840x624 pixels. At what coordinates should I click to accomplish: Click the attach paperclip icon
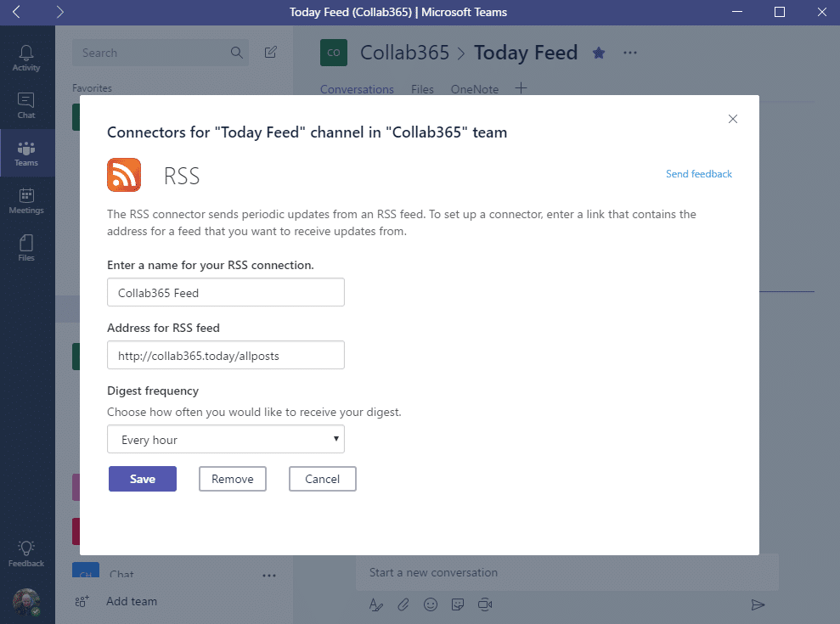(x=403, y=604)
